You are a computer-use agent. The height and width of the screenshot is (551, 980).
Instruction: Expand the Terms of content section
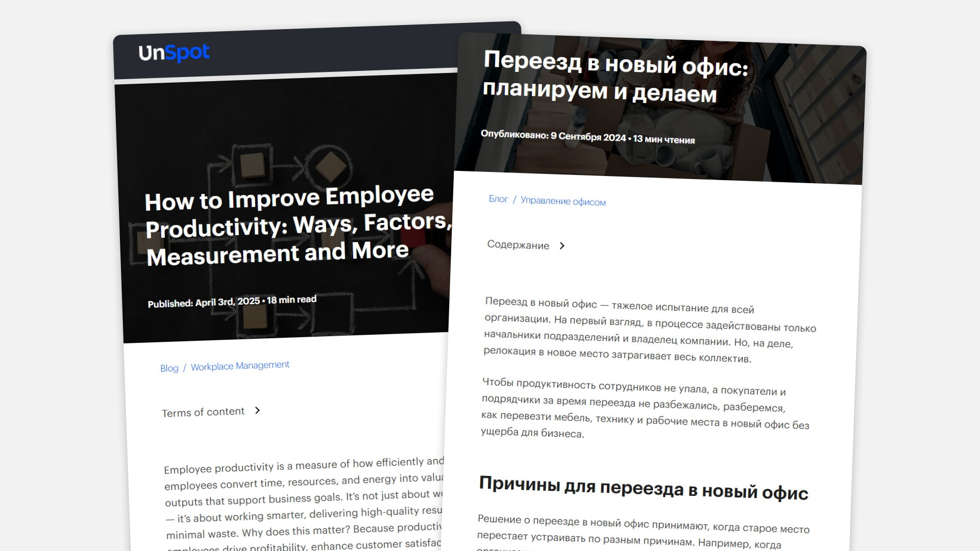point(203,412)
